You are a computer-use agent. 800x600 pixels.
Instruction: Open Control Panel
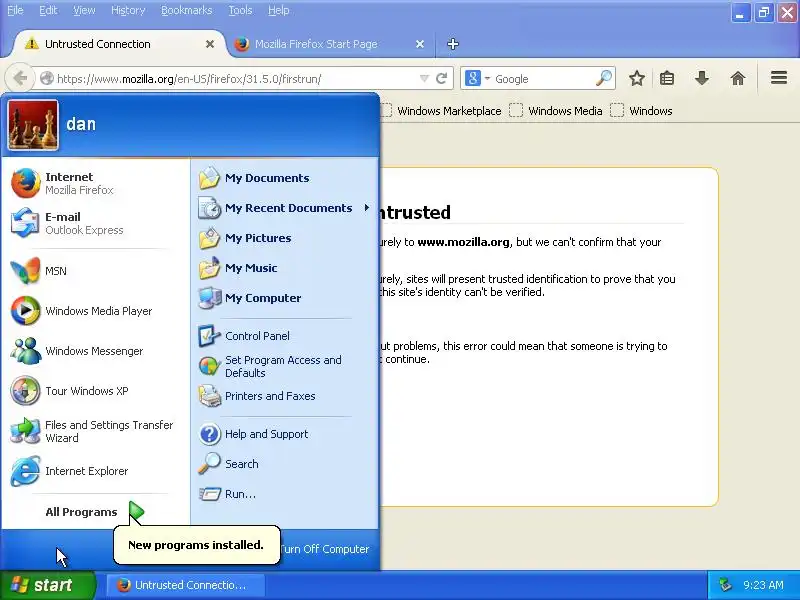pyautogui.click(x=285, y=336)
